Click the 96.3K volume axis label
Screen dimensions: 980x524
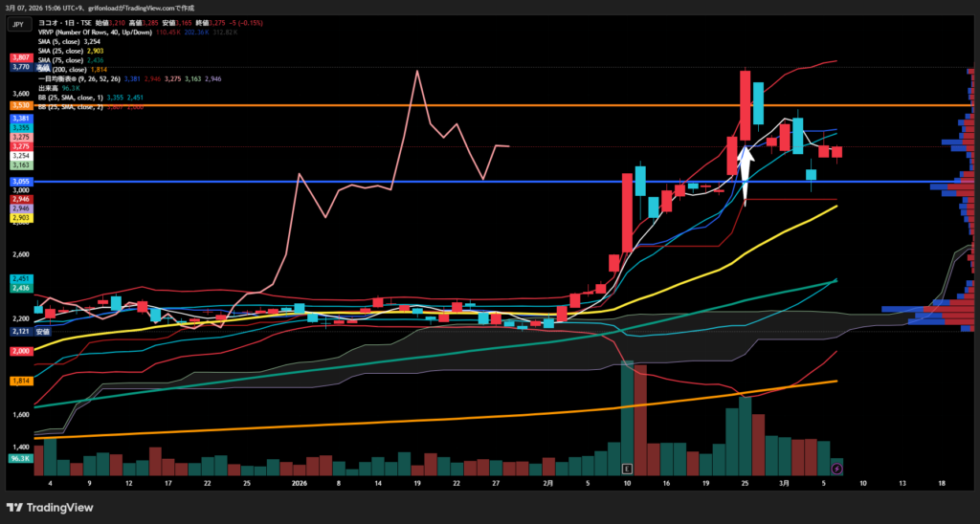tap(20, 459)
